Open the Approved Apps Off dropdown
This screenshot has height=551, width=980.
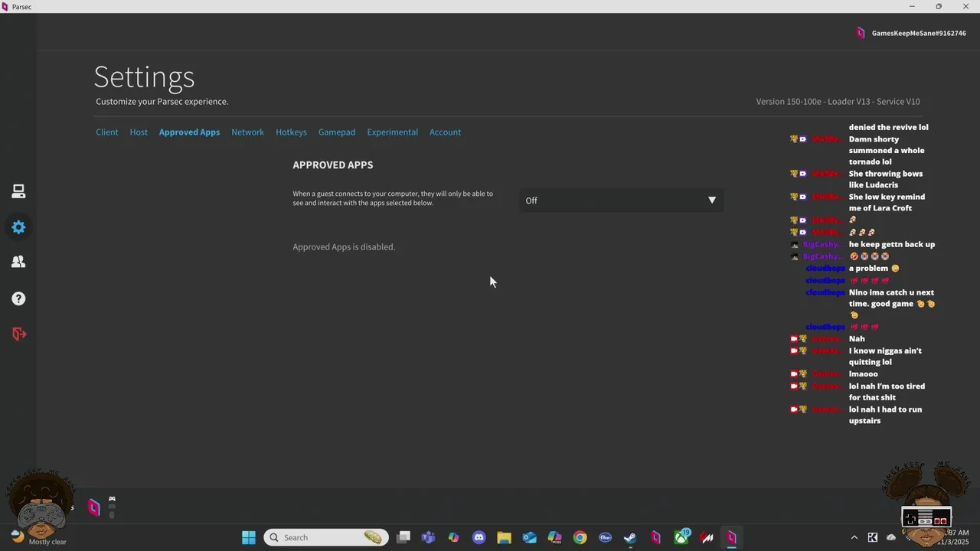(x=621, y=201)
